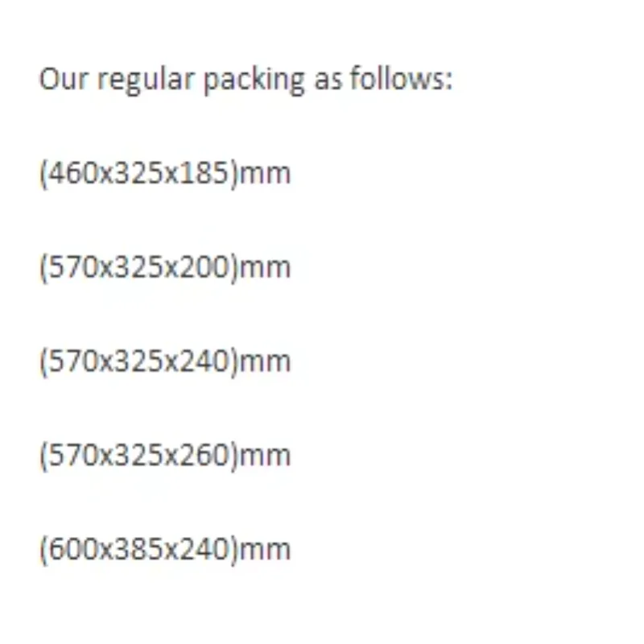Select the (570x325x200)mm packing size text
The width and height of the screenshot is (644, 644).
point(165,268)
